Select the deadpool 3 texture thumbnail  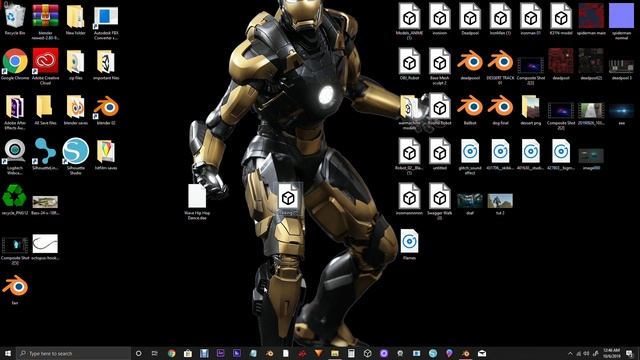coord(621,67)
